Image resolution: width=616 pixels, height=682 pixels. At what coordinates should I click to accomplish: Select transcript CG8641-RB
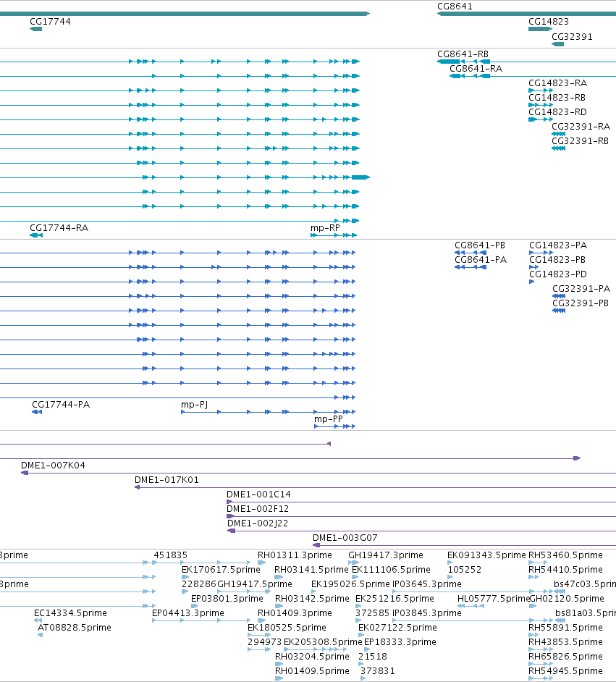[463, 54]
